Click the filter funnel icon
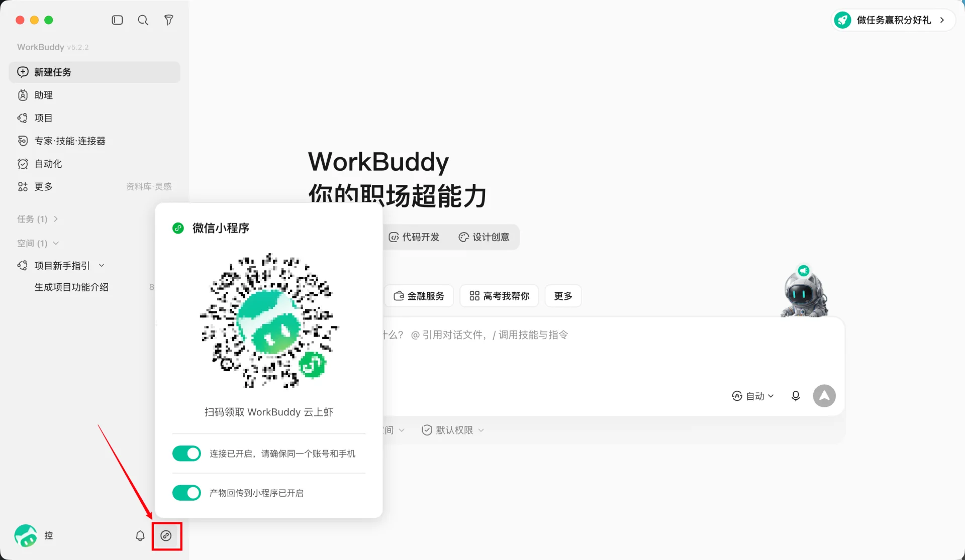965x560 pixels. [x=169, y=20]
